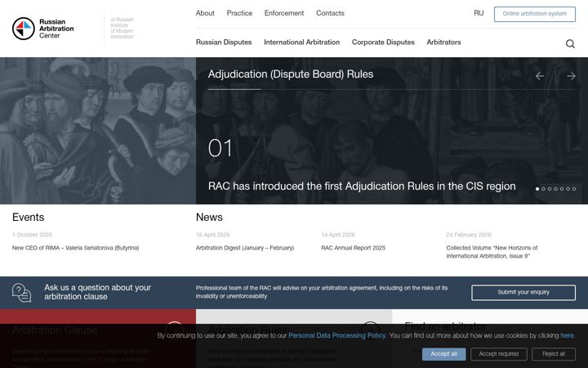
Task: Select the first slider pagination dot
Action: (x=537, y=189)
